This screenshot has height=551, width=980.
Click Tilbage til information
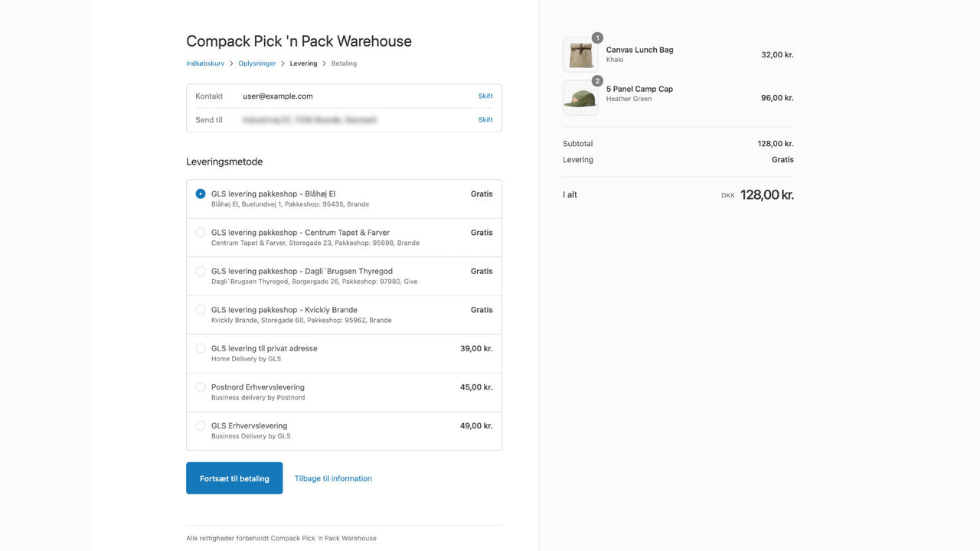pyautogui.click(x=333, y=478)
